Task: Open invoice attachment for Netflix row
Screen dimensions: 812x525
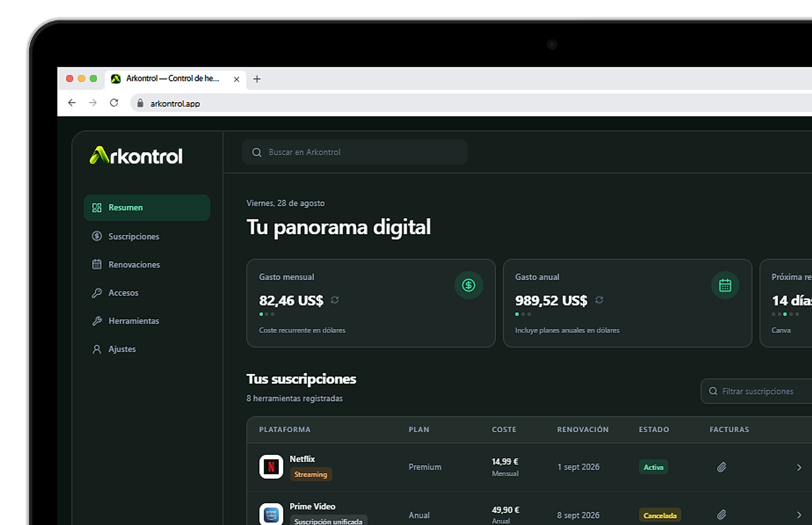Action: point(721,467)
